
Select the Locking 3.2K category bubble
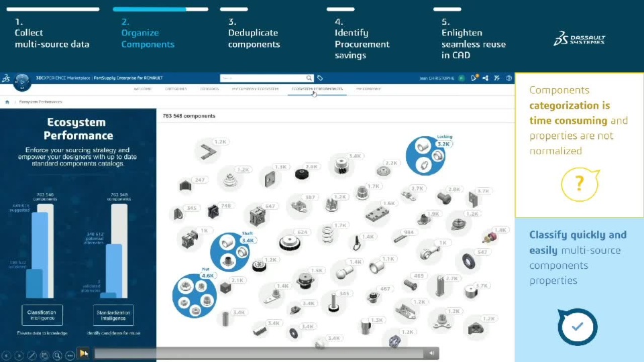(426, 156)
